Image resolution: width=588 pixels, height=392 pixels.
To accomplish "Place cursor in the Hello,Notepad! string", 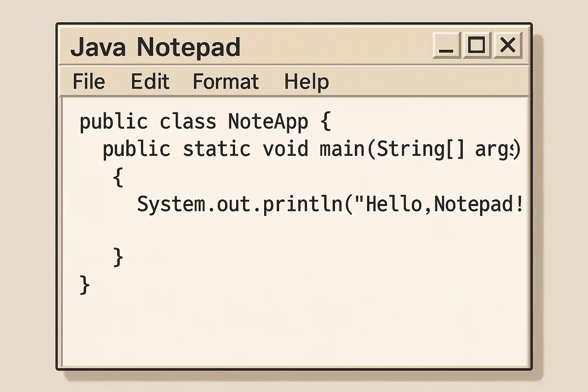I will coord(444,204).
